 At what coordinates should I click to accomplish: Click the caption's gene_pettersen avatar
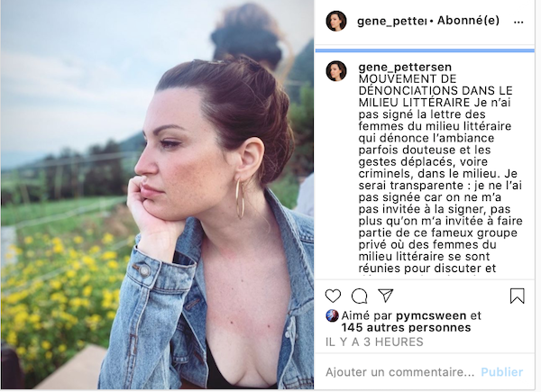click(x=336, y=71)
